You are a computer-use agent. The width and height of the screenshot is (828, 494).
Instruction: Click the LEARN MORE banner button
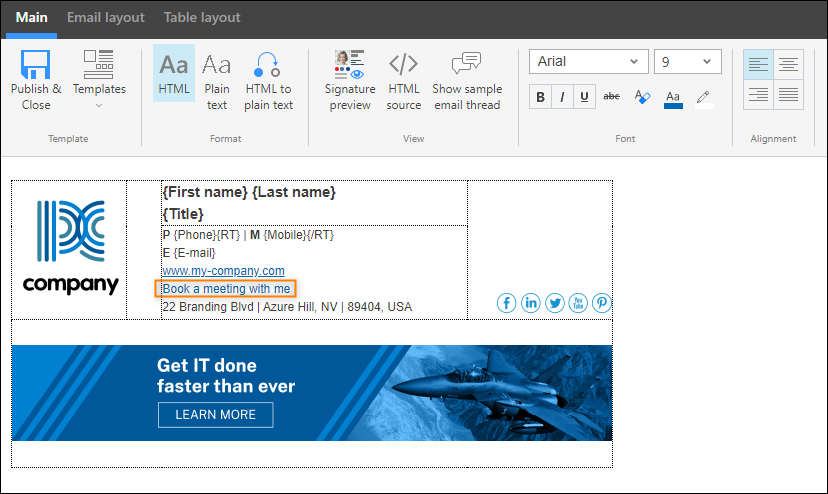click(215, 415)
